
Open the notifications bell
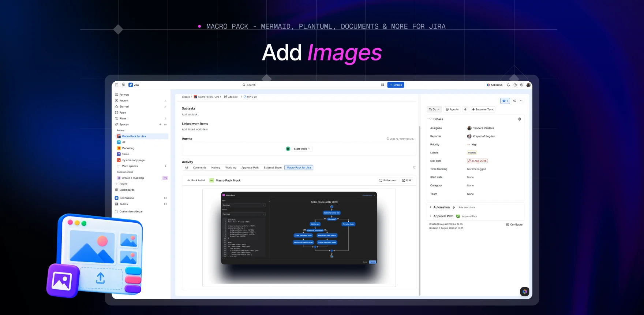[x=508, y=85]
